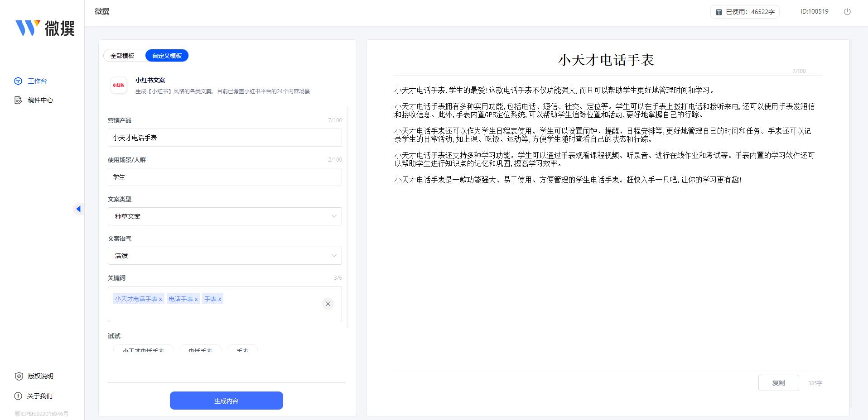Select the 稿件中心 drafts icon
868x420 pixels.
pyautogui.click(x=18, y=100)
